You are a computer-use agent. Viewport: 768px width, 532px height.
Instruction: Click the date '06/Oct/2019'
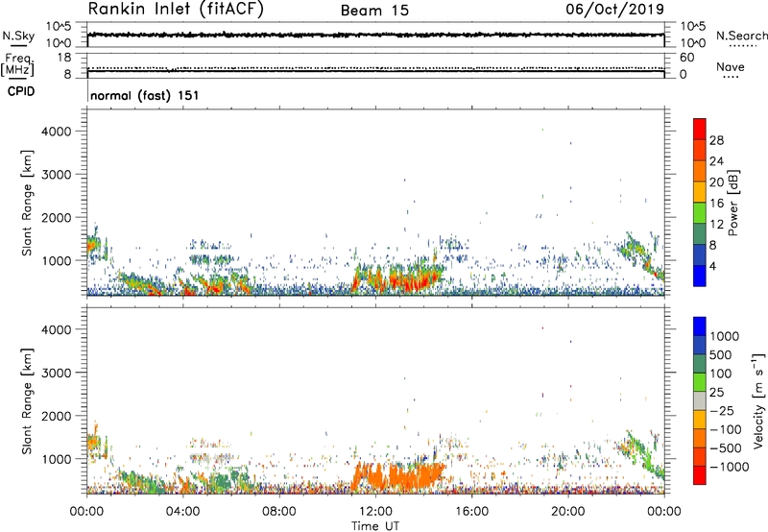614,10
